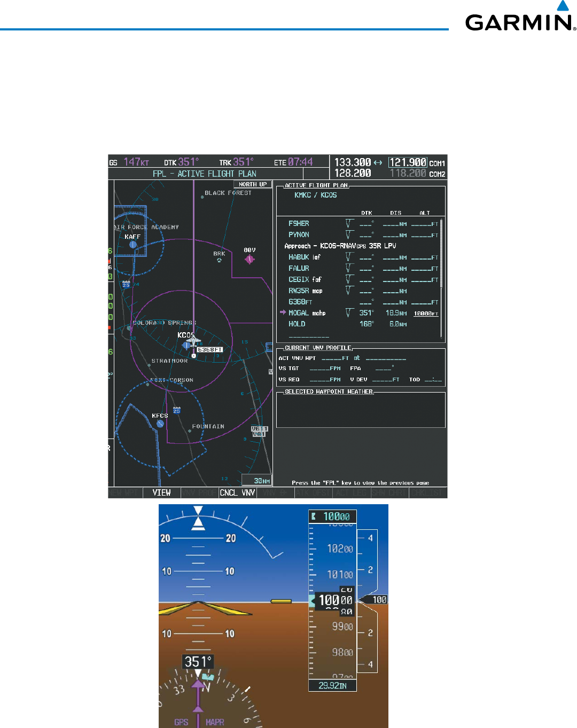Click the KMKC / KCOS flight plan title
The height and width of the screenshot is (728, 577).
[x=316, y=195]
